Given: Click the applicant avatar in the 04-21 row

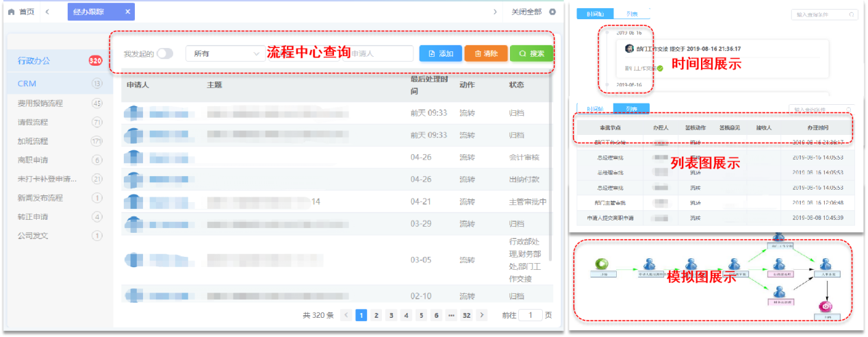Looking at the screenshot, I should click(x=133, y=202).
